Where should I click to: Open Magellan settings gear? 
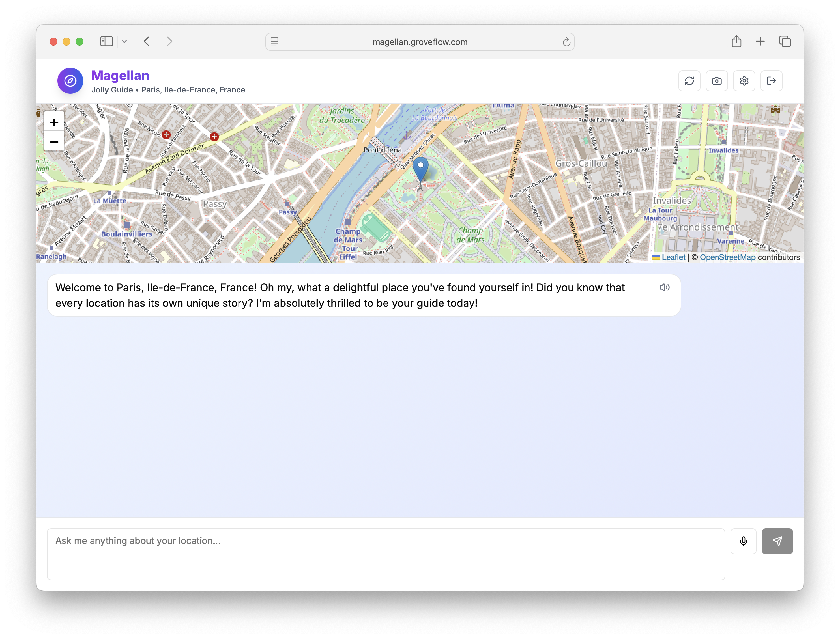tap(744, 81)
